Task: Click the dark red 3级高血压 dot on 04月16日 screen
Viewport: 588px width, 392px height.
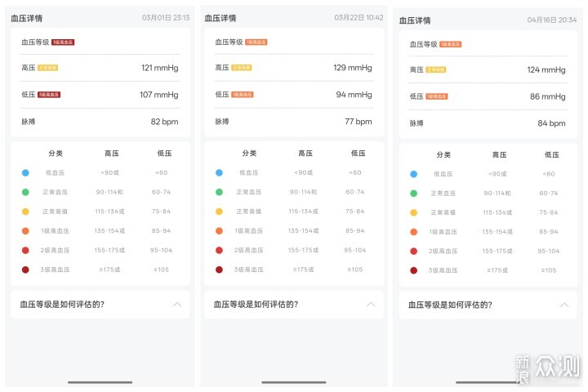Action: [413, 270]
